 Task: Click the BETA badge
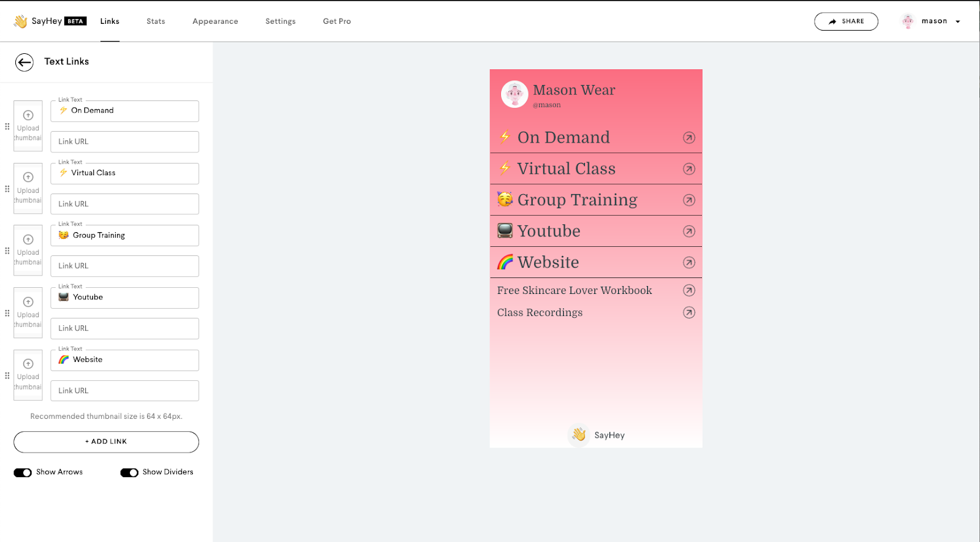75,21
